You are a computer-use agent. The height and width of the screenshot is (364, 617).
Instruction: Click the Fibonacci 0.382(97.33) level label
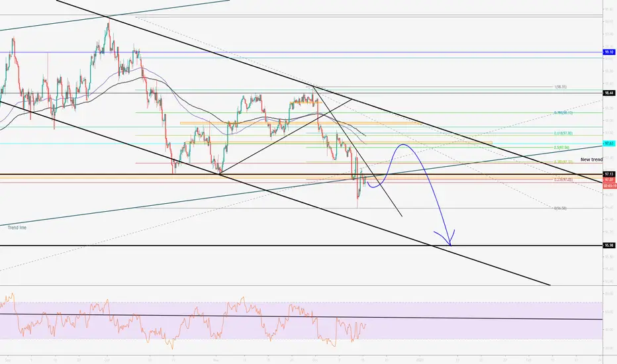click(x=563, y=161)
